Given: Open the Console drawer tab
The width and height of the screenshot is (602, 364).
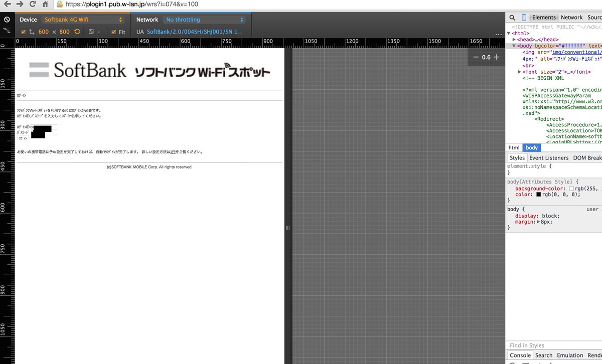Looking at the screenshot, I should (520, 355).
